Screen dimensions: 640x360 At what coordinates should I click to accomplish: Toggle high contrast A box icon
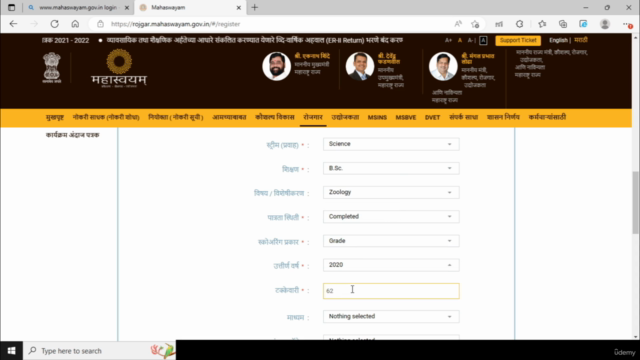(483, 40)
